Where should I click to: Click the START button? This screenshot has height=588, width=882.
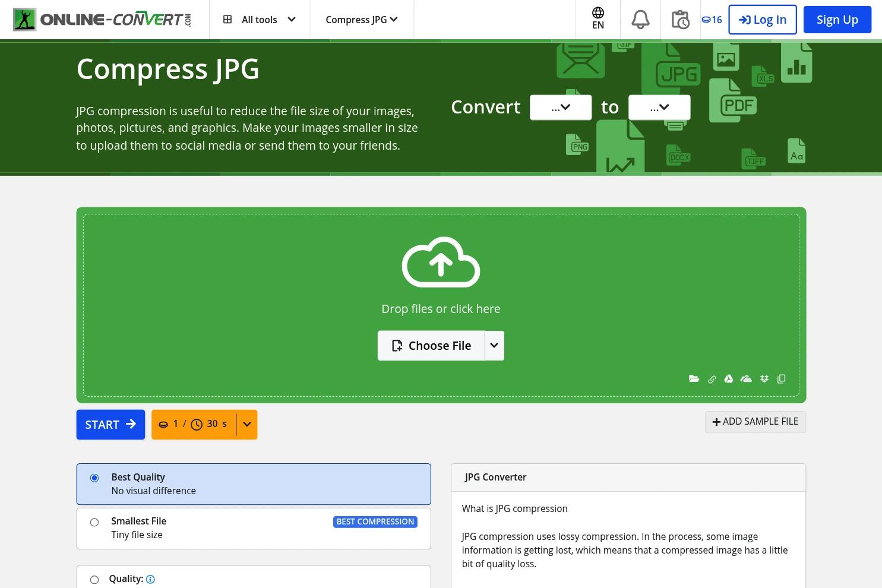[x=110, y=425]
